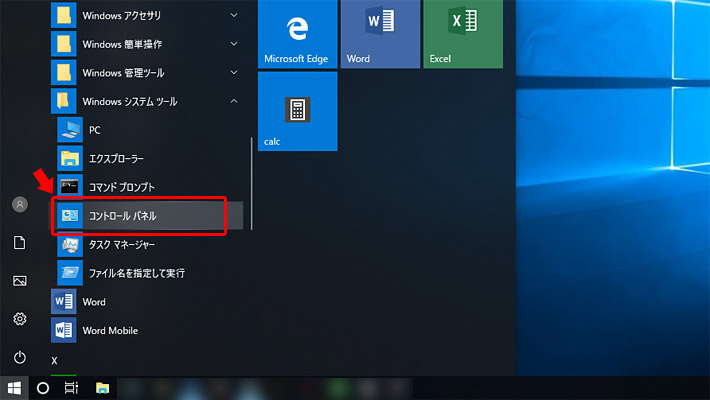Click the user account icon
This screenshot has height=400, width=710.
click(19, 204)
